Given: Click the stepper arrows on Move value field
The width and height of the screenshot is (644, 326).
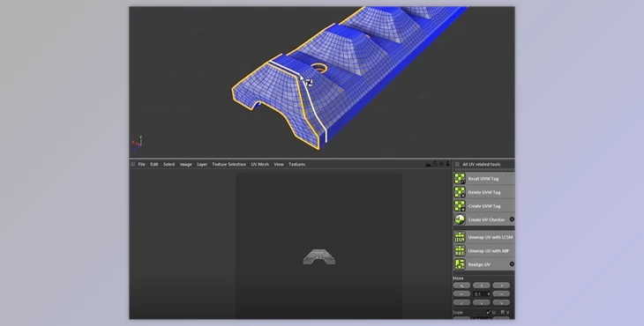Looking at the screenshot, I should coord(489,293).
